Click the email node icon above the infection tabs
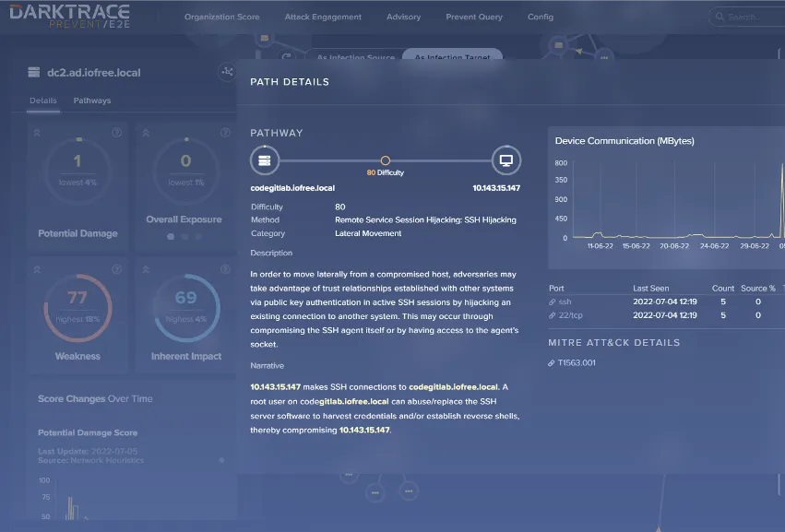Screen dimensions: 785x532 [265, 38]
